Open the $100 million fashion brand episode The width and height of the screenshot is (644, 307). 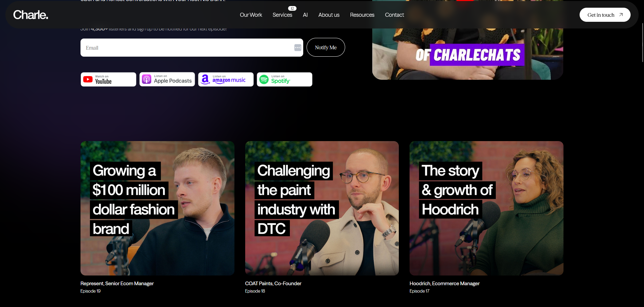click(157, 208)
